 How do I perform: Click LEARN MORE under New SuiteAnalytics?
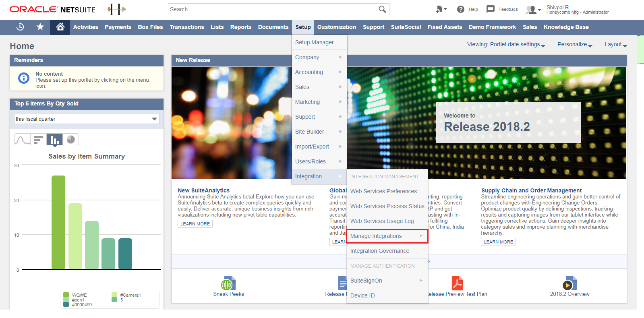tap(195, 224)
